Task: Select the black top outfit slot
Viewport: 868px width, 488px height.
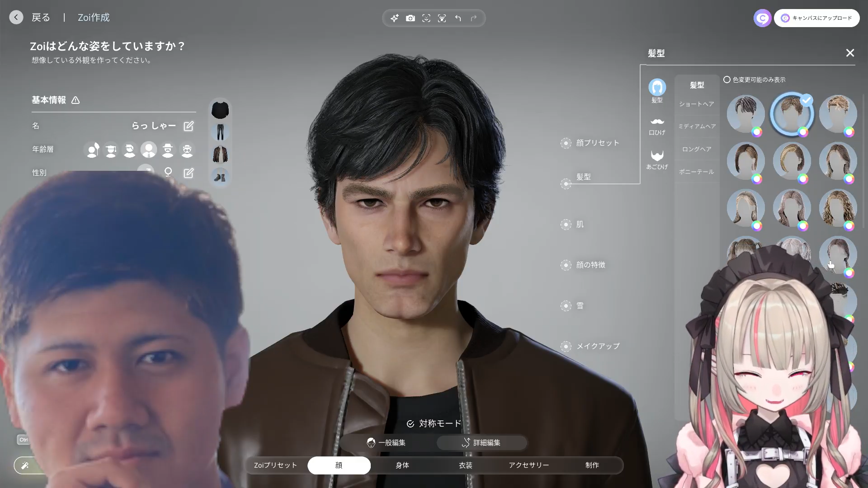Action: point(220,110)
